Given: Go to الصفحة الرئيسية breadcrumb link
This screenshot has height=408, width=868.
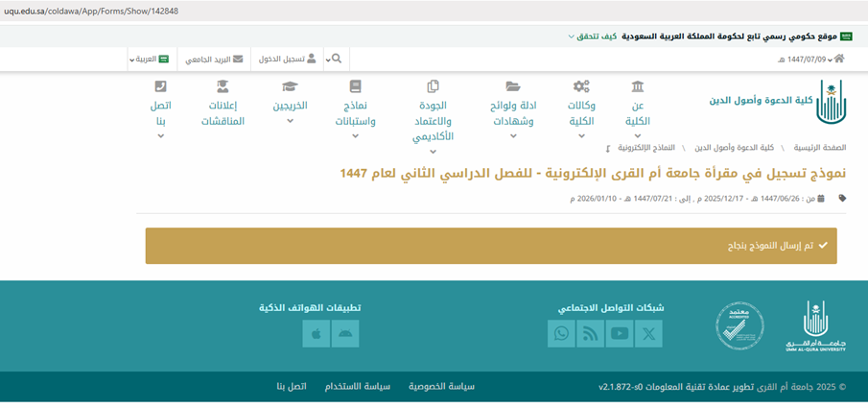Looking at the screenshot, I should tap(820, 148).
